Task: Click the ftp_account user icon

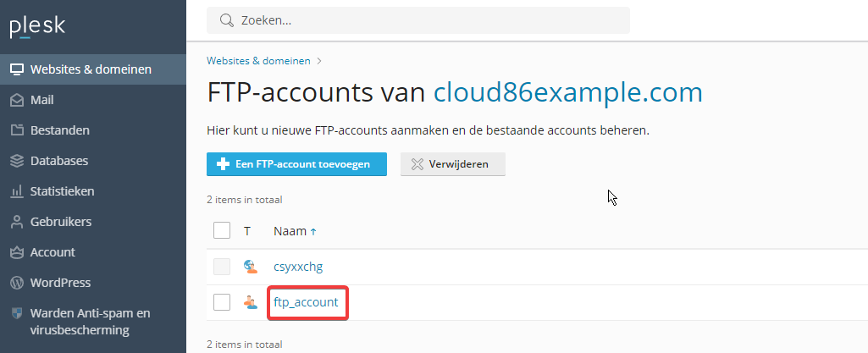Action: [x=251, y=302]
